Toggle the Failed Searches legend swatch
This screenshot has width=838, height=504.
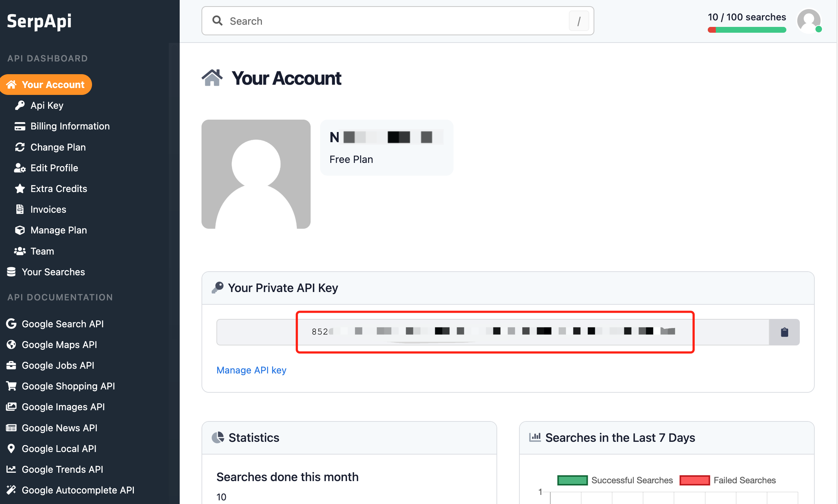(x=694, y=480)
